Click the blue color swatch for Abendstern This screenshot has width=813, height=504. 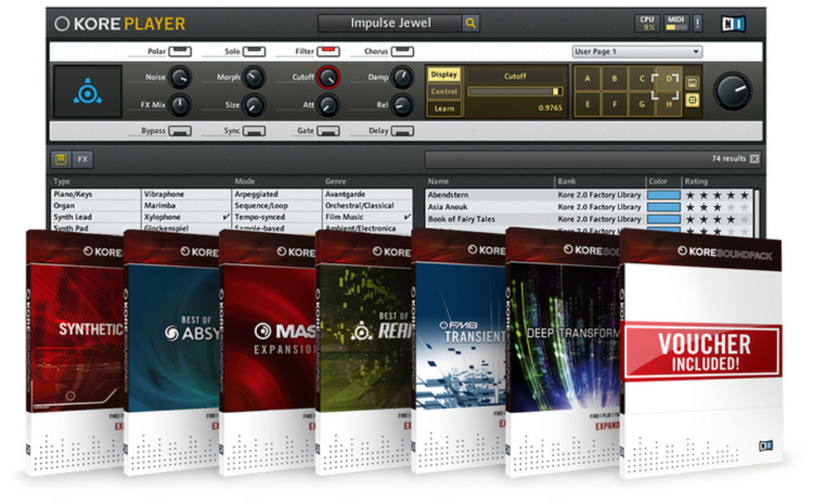pyautogui.click(x=663, y=195)
